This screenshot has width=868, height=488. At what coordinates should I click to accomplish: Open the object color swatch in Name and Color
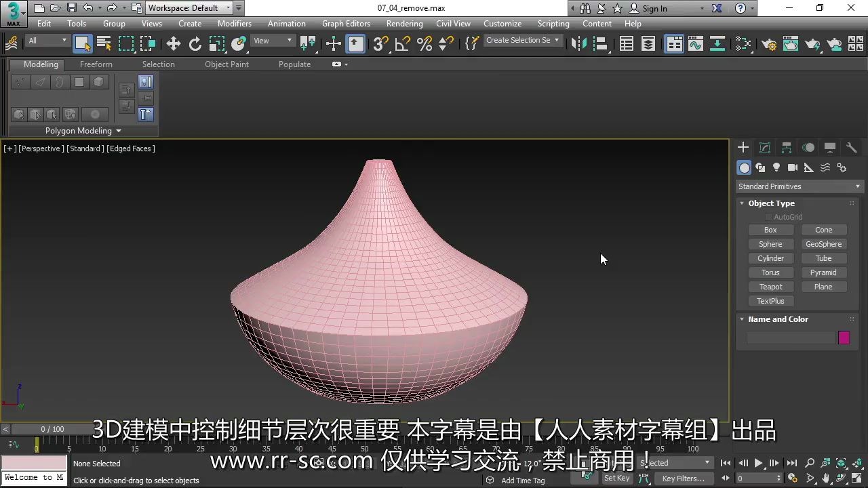(x=844, y=338)
